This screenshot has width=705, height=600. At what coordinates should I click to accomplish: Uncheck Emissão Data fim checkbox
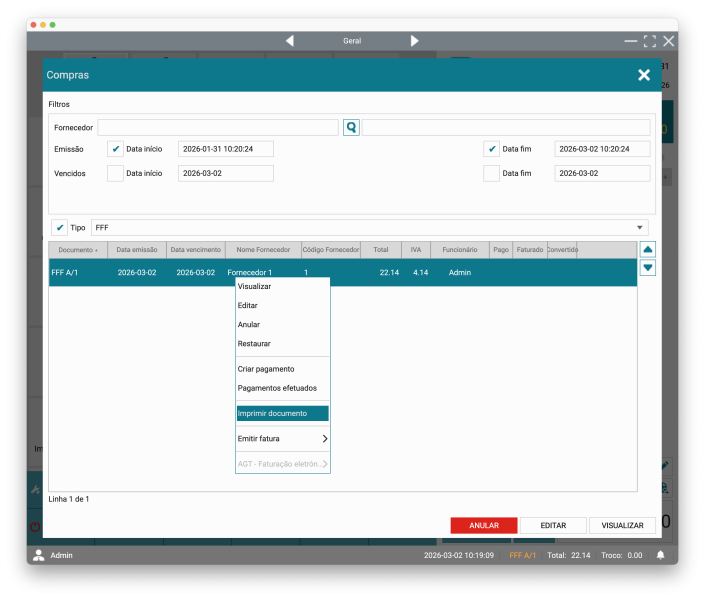click(x=491, y=149)
